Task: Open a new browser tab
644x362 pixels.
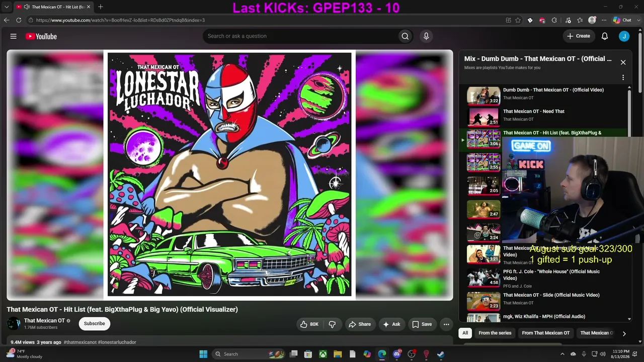Action: (101, 7)
